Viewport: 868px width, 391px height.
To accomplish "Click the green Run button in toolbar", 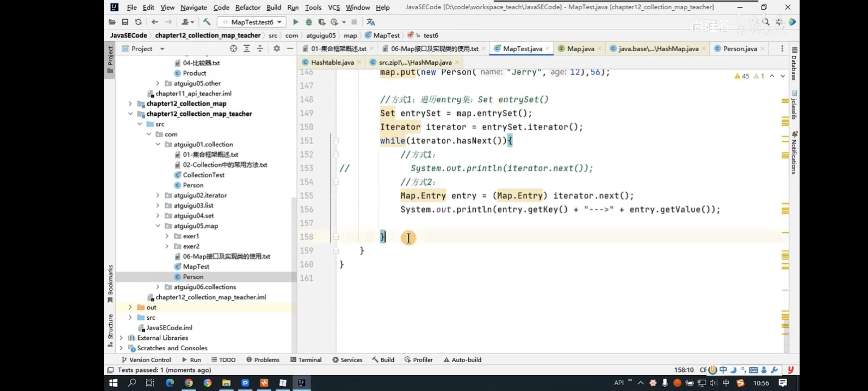I will click(x=296, y=22).
